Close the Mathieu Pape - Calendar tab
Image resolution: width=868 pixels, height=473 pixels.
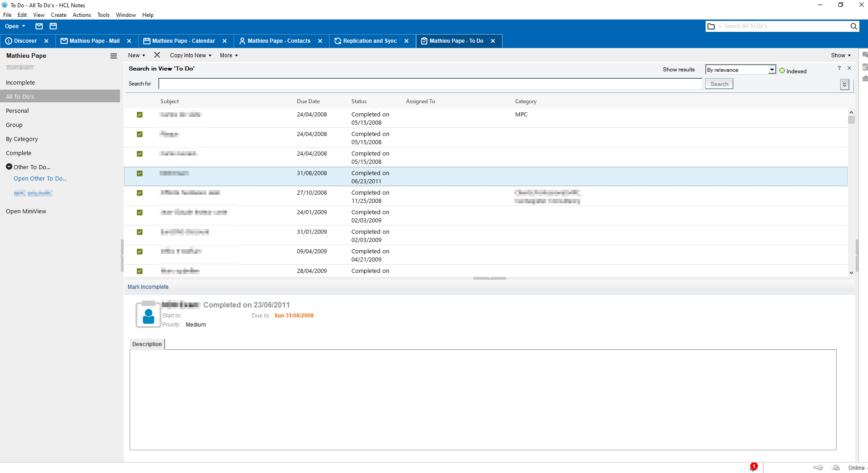225,41
